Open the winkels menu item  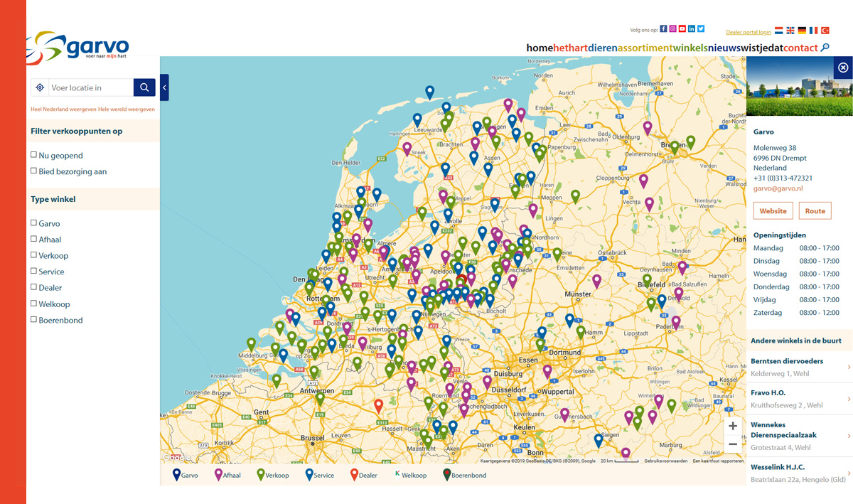click(690, 48)
